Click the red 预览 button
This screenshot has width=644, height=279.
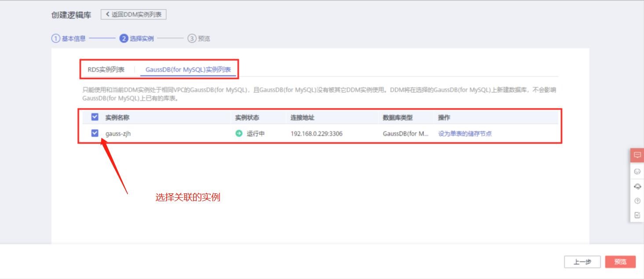click(620, 262)
